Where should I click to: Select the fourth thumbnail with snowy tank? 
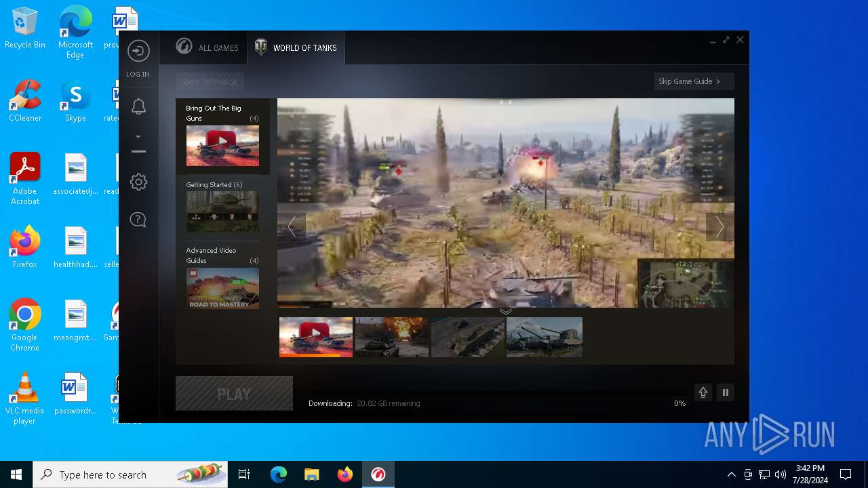pyautogui.click(x=544, y=337)
